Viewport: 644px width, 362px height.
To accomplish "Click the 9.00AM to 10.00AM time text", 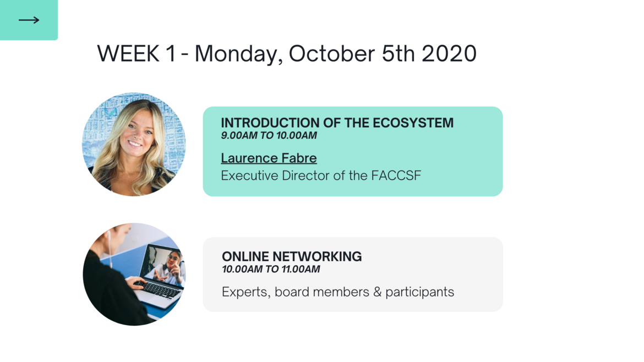I will pos(269,136).
